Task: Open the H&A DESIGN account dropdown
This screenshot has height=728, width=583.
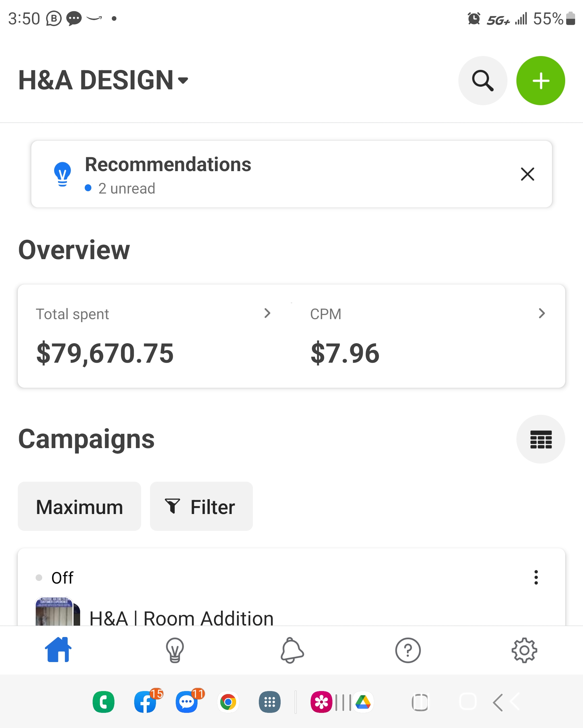Action: coord(103,80)
